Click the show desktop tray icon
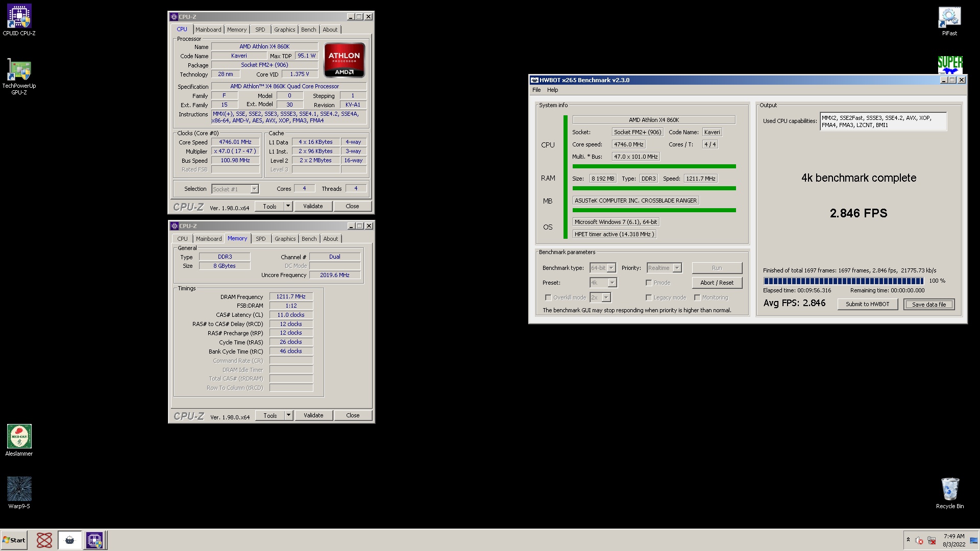The height and width of the screenshot is (551, 980). (974, 540)
